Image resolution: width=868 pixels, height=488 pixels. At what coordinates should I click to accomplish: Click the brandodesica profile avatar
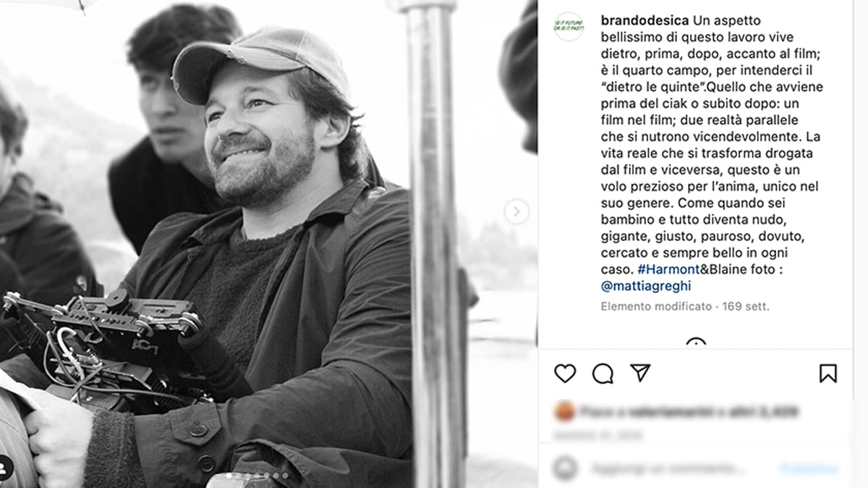click(569, 27)
